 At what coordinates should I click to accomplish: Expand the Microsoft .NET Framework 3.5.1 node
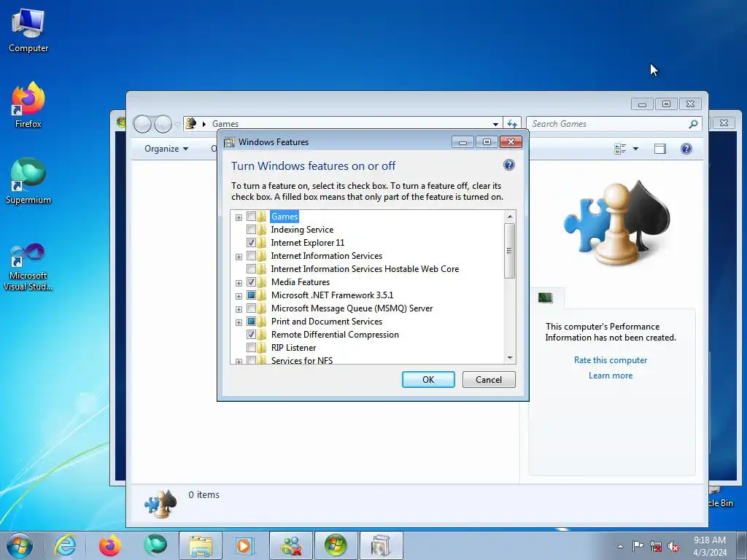(239, 296)
